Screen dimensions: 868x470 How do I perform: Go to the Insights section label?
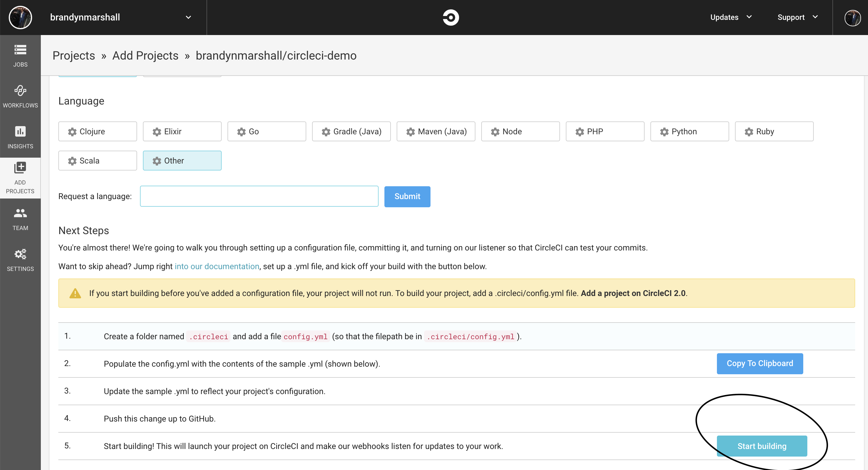[x=20, y=146]
